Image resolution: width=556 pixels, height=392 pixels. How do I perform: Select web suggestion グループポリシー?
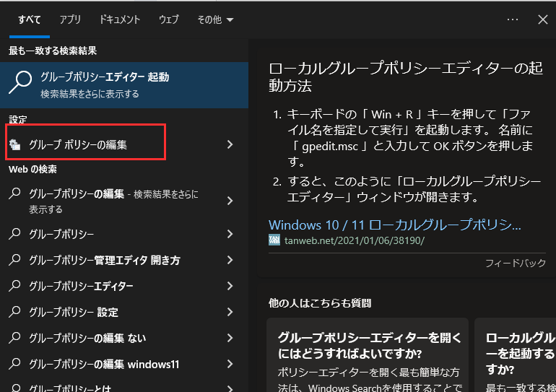pos(124,234)
